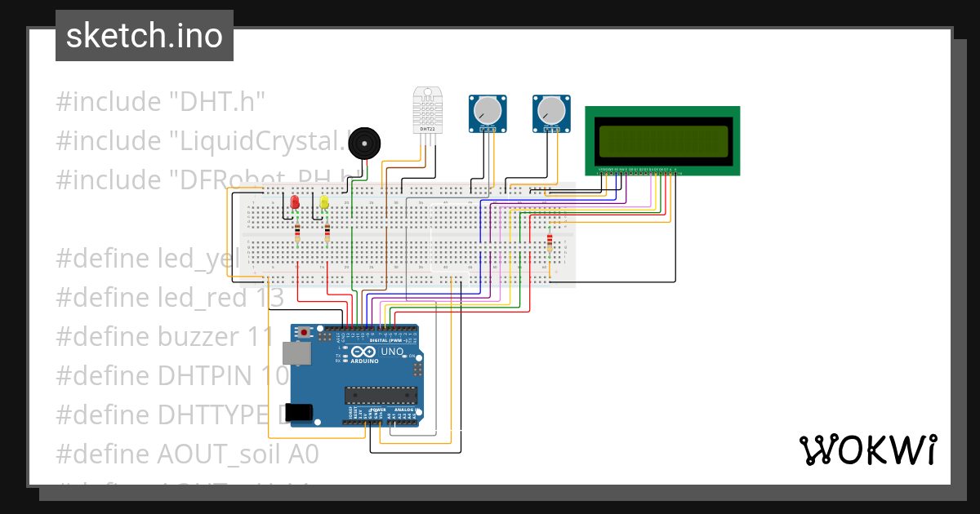Select the 16x2 green LCD display
The height and width of the screenshot is (514, 980).
663,140
